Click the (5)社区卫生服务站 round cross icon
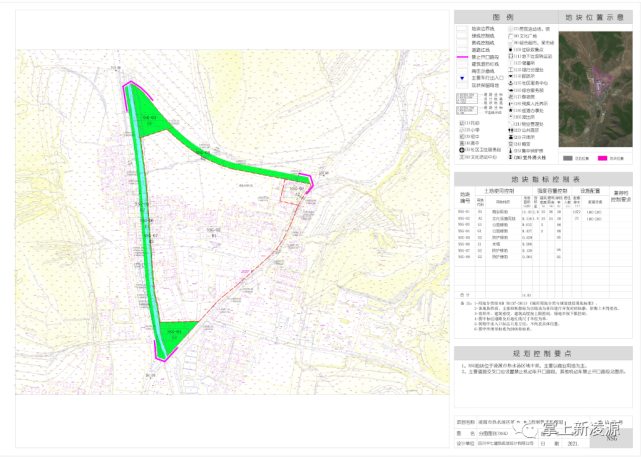Viewport: 641px width, 457px height. tap(462, 150)
